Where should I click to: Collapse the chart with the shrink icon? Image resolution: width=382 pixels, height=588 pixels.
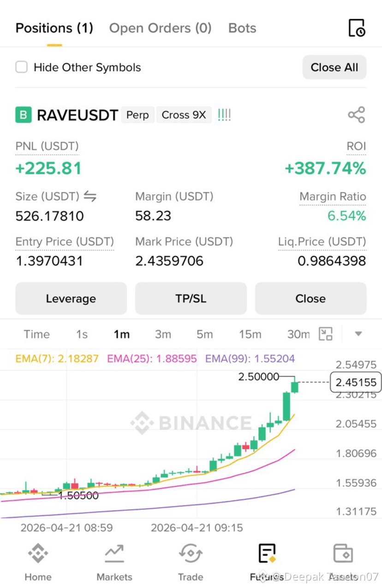(326, 334)
